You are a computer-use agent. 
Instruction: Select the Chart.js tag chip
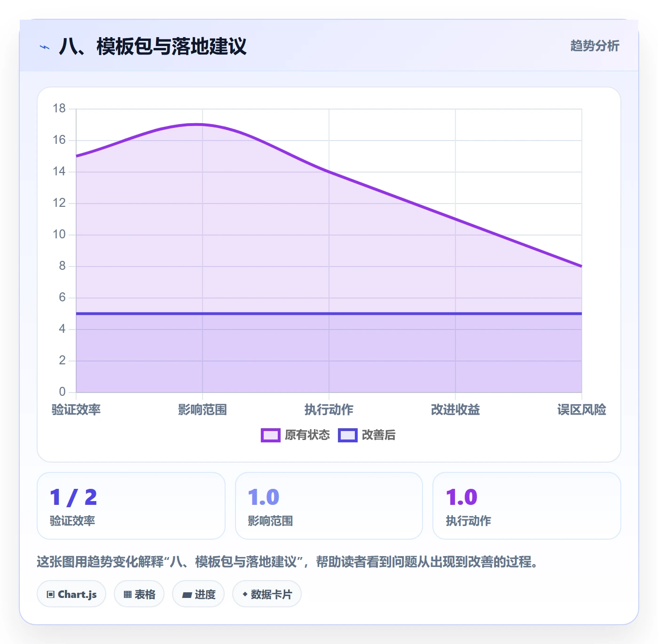click(x=71, y=594)
